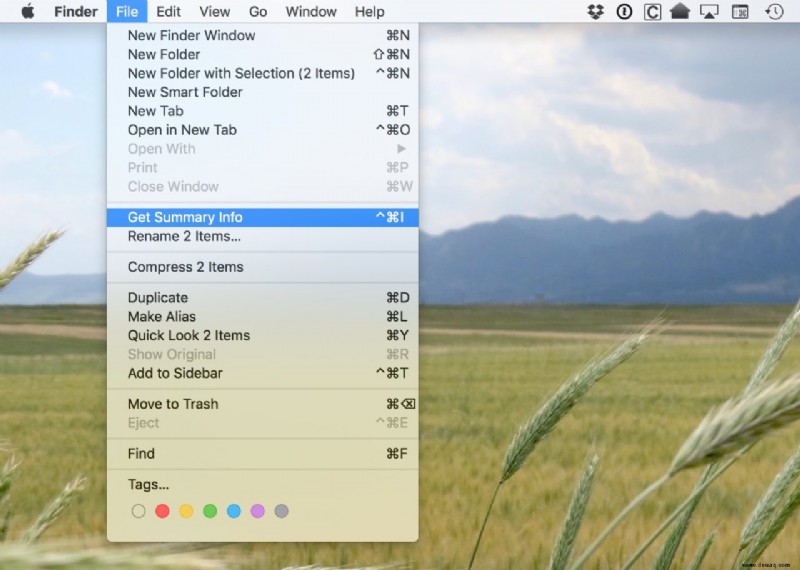
Task: Click the dimmed Print item
Action: tap(263, 167)
